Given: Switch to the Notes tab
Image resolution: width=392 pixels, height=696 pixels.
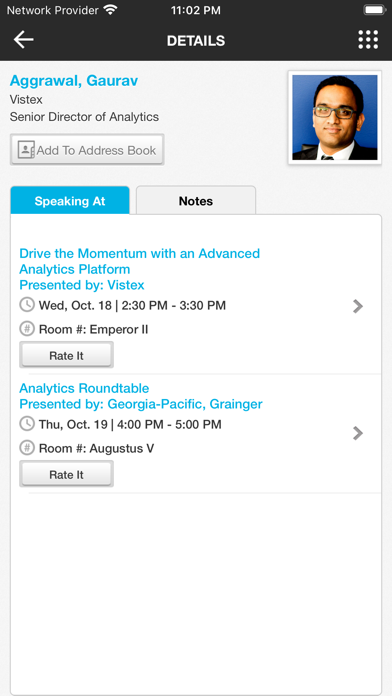Looking at the screenshot, I should 196,201.
